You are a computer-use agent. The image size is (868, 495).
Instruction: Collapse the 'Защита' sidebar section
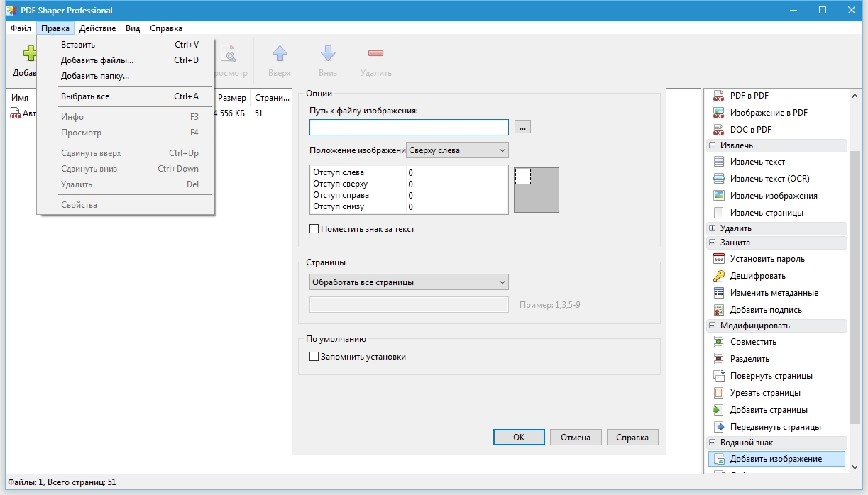coord(712,243)
